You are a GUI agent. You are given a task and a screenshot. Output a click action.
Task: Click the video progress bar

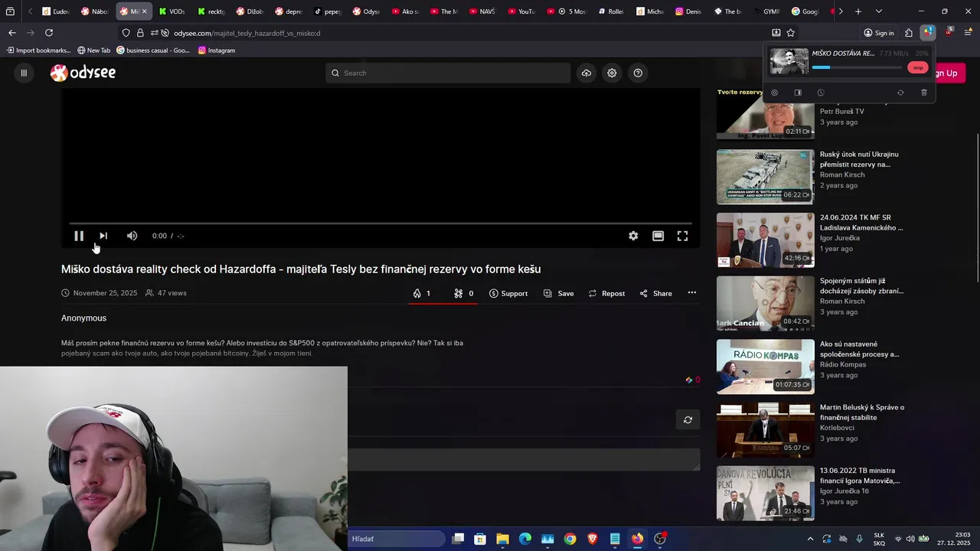tap(381, 223)
